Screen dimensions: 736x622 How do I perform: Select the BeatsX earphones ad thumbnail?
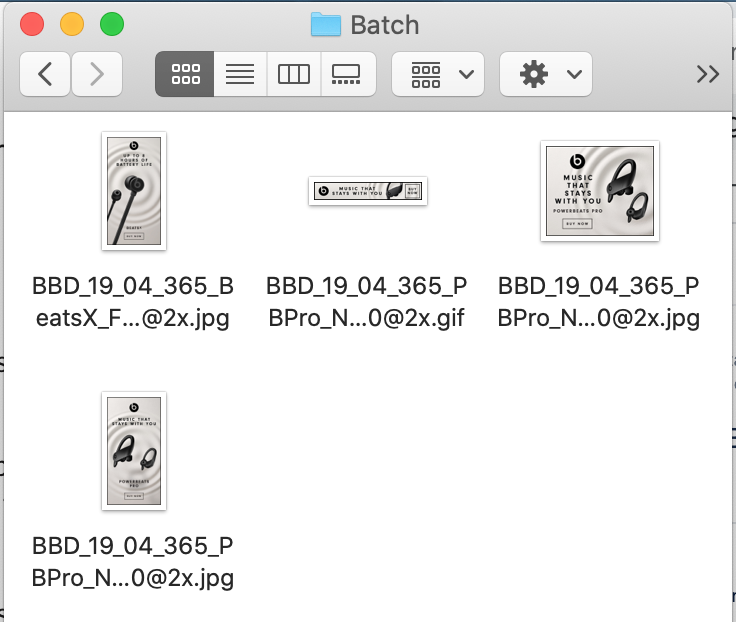pyautogui.click(x=134, y=190)
